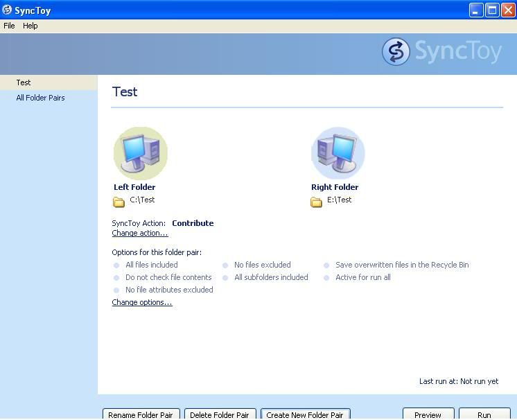Click the Last run at: Not run yet status
The width and height of the screenshot is (517, 420).
[x=459, y=381]
